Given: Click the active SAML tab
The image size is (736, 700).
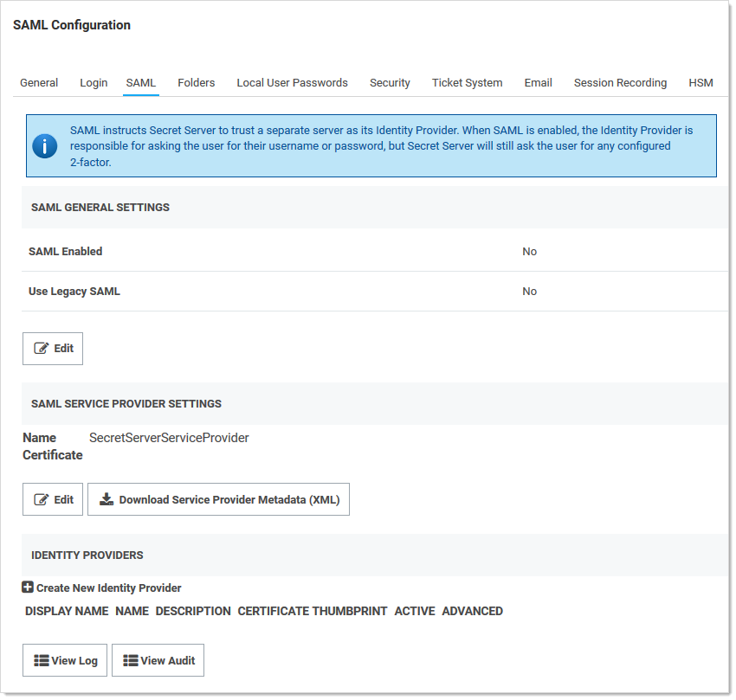Looking at the screenshot, I should point(140,83).
